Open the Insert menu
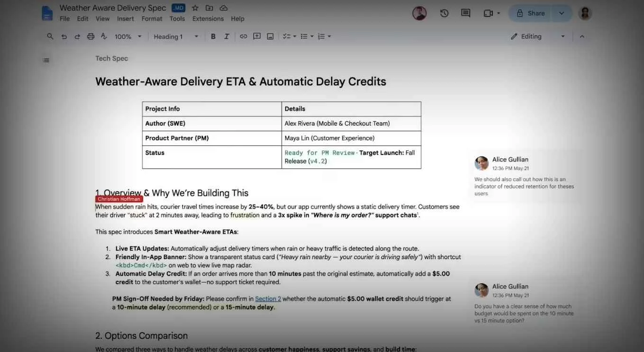The height and width of the screenshot is (352, 644). click(126, 19)
